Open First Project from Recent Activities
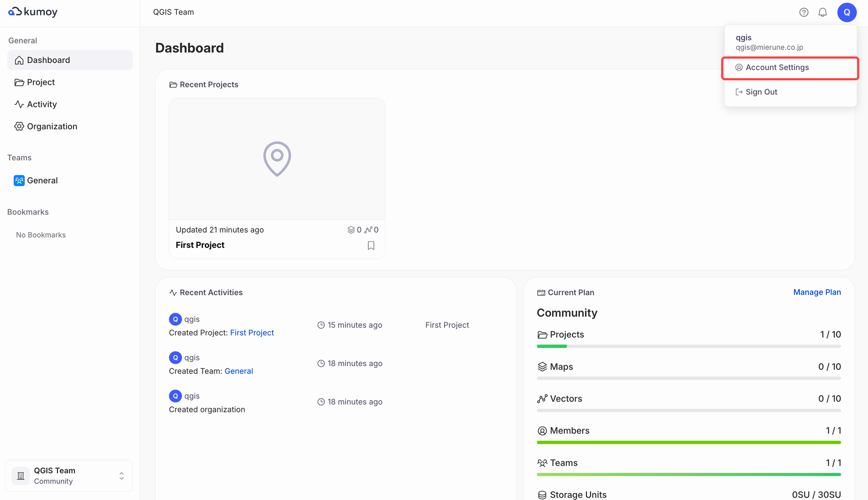Viewport: 868px width, 500px height. [x=252, y=332]
